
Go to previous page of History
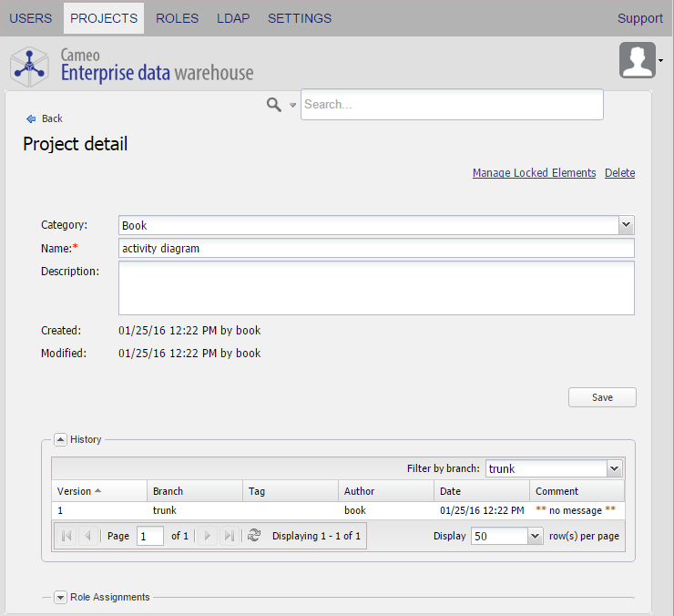(x=87, y=536)
